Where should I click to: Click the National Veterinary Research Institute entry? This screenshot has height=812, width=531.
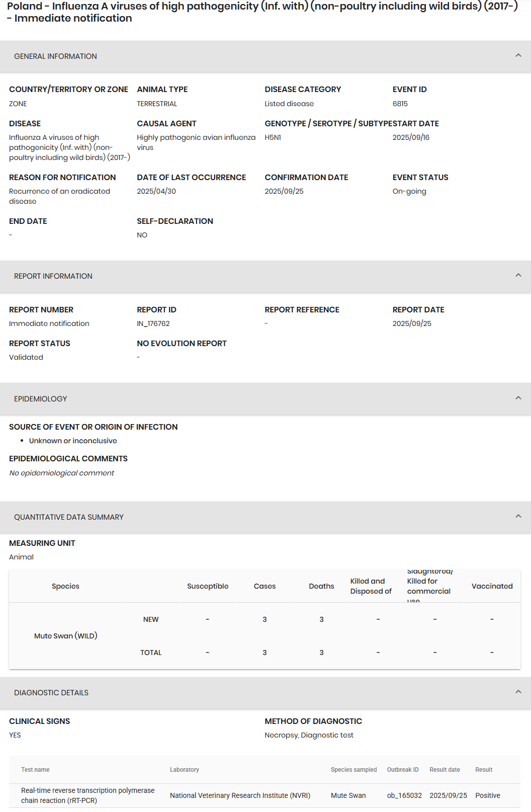tap(240, 795)
